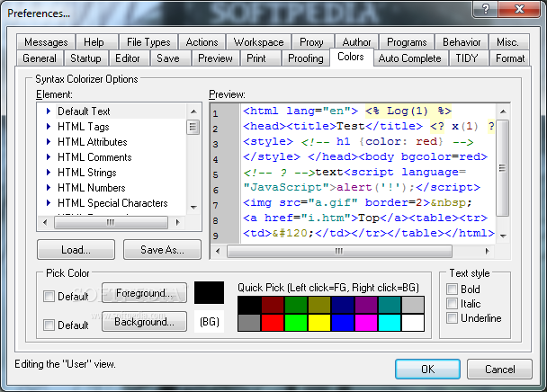
Task: Select HTML Special Characters list entry
Action: pos(112,203)
